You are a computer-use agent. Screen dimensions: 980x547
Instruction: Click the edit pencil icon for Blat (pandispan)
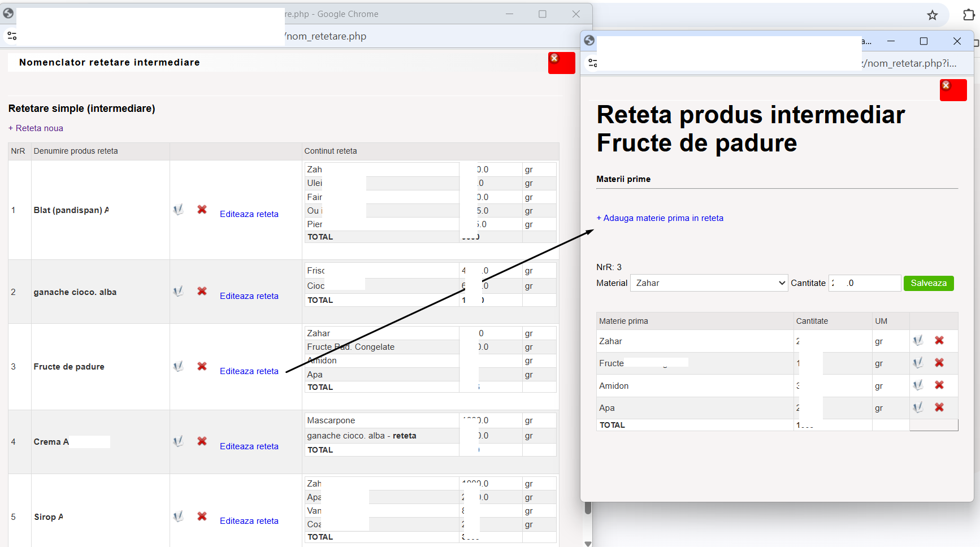[179, 210]
